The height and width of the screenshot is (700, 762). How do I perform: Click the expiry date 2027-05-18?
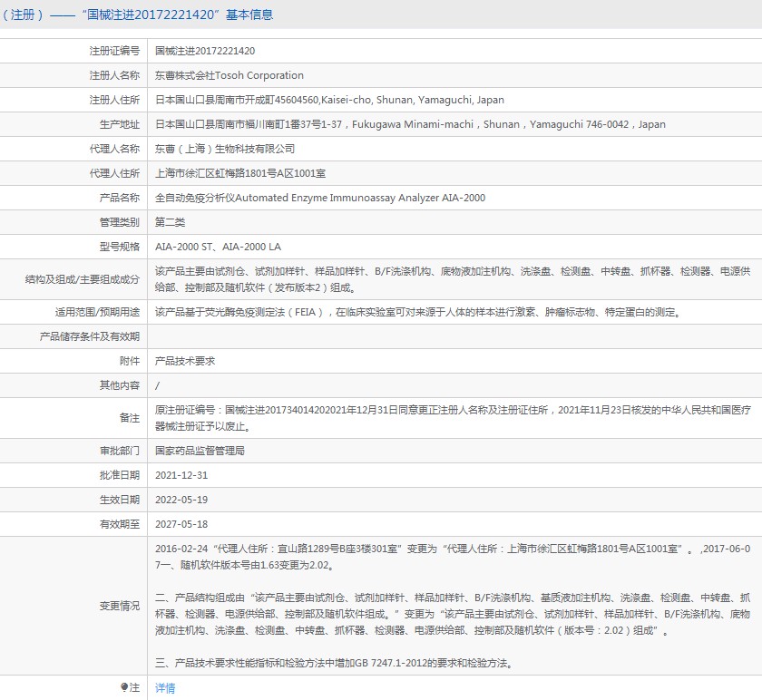pyautogui.click(x=181, y=524)
